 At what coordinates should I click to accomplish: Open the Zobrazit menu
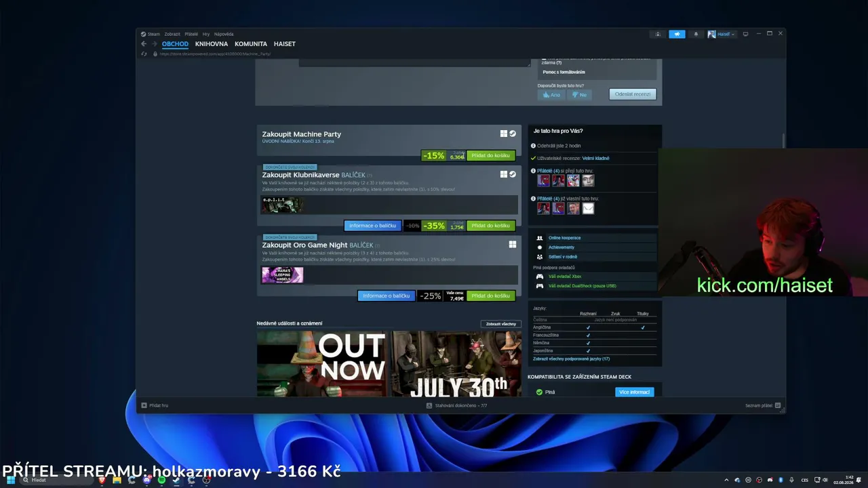click(x=172, y=34)
